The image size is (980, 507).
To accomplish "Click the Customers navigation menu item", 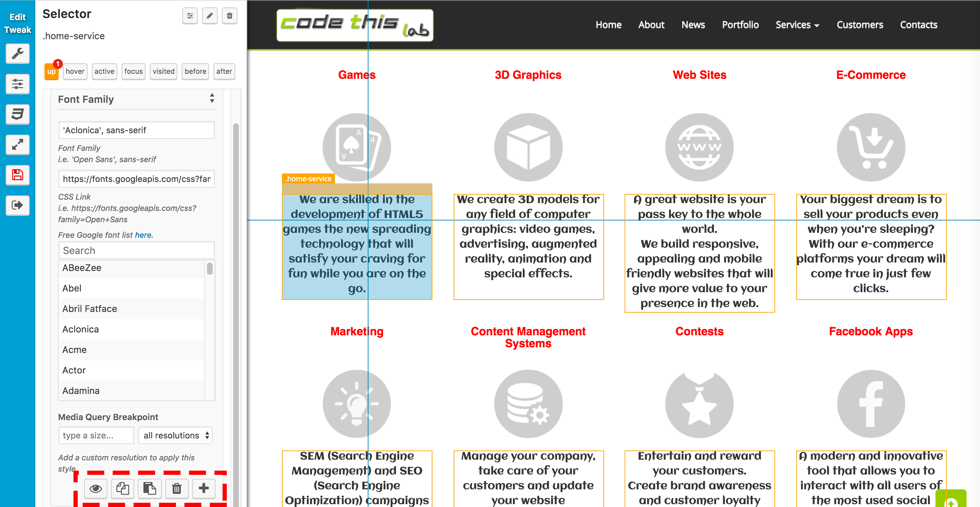I will coord(858,25).
